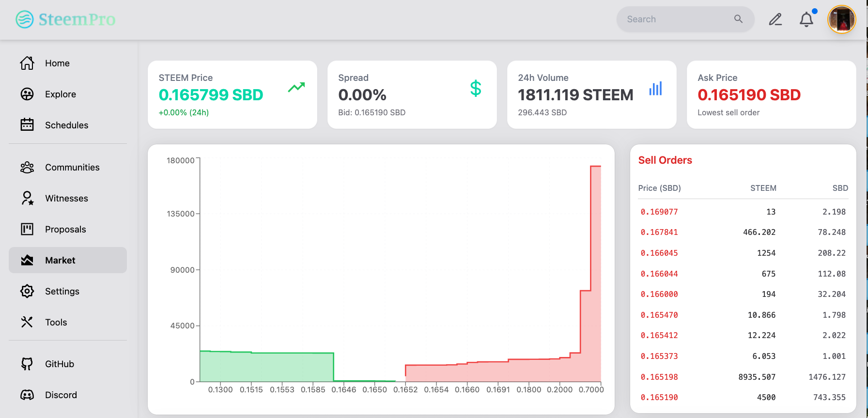The image size is (868, 418).
Task: Select sell order at price 0.169077
Action: tap(743, 212)
